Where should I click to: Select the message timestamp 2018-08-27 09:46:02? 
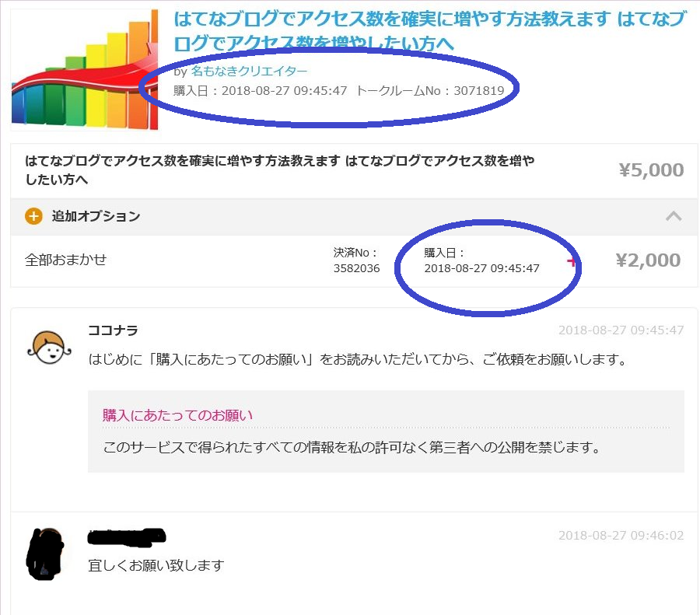coord(621,535)
